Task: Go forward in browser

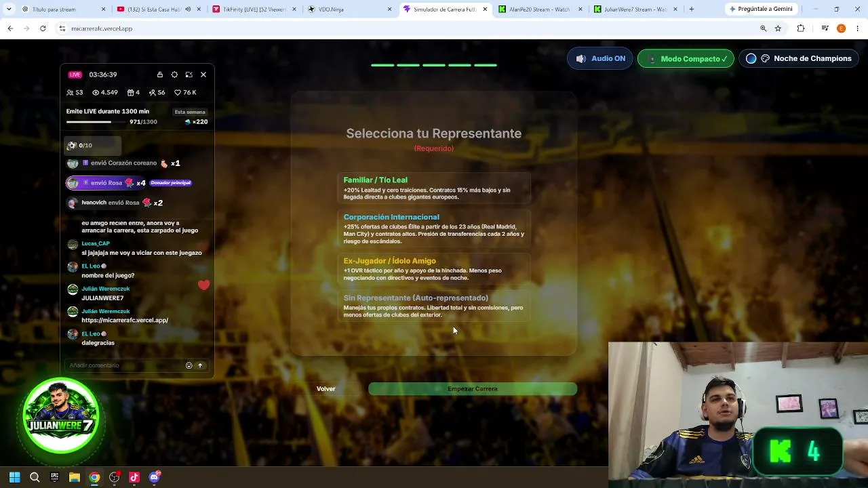Action: [26, 28]
